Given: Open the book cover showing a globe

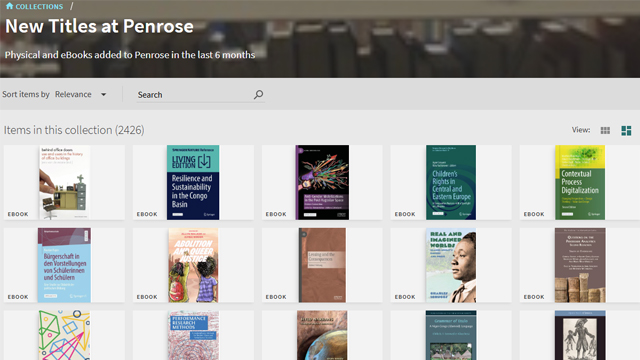Looking at the screenshot, I should [x=322, y=336].
